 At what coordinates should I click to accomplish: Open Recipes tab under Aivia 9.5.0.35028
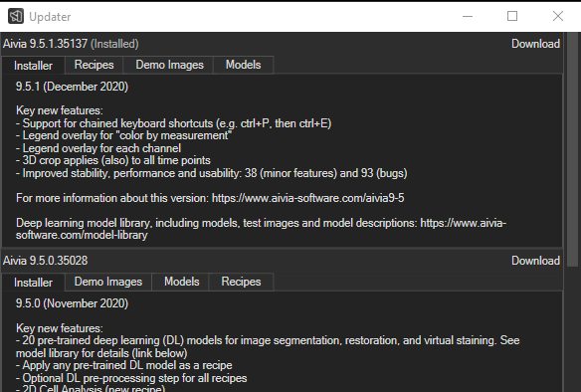pyautogui.click(x=241, y=282)
